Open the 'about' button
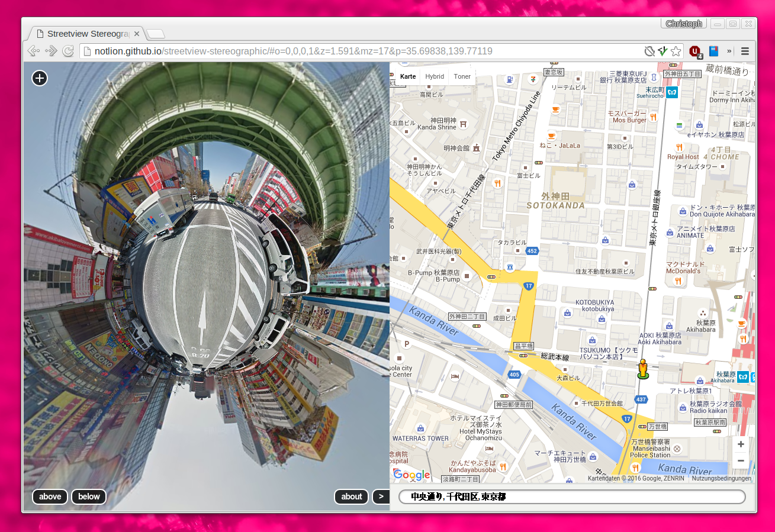 [352, 496]
